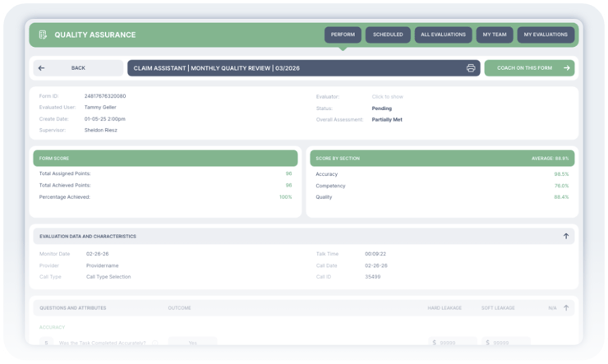Click supervisor name Sheldon Riesz
The height and width of the screenshot is (364, 608).
101,131
